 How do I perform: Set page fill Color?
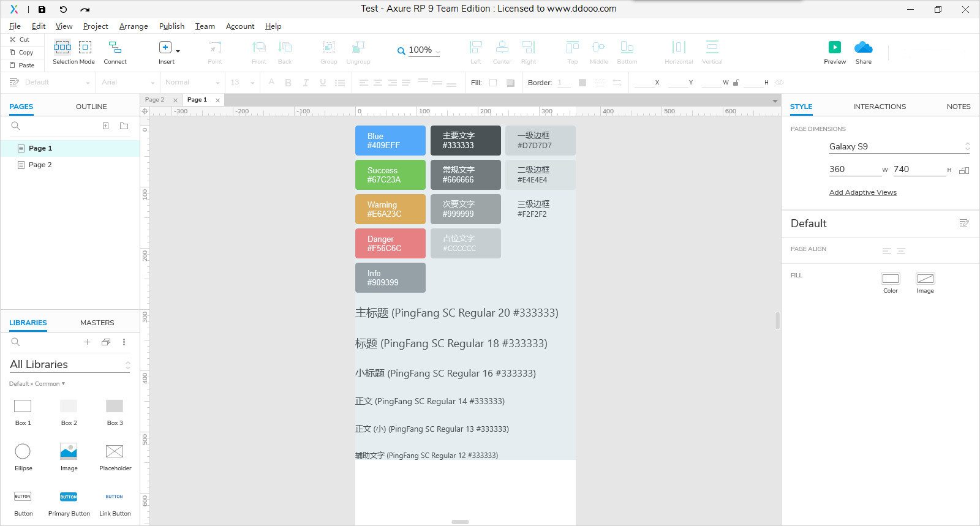pos(891,282)
